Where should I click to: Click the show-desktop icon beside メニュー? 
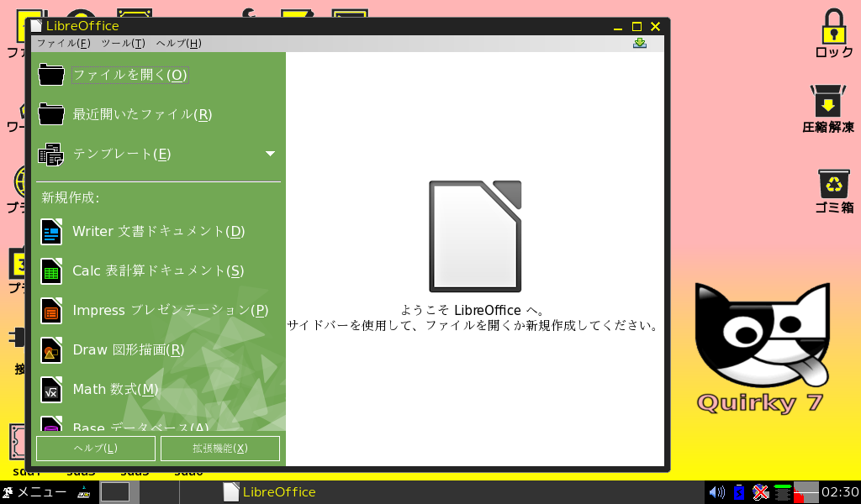tap(83, 492)
